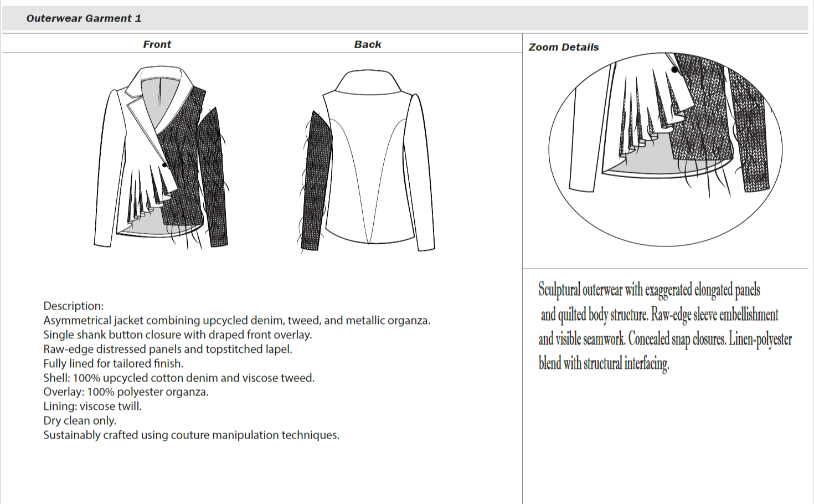Select the 'Asymmetrical jacket combining' text line
Viewport: 814px width, 504px height.
click(236, 320)
